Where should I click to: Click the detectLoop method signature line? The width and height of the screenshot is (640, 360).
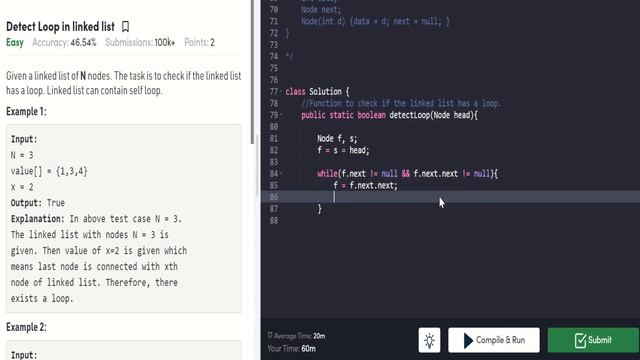click(389, 115)
